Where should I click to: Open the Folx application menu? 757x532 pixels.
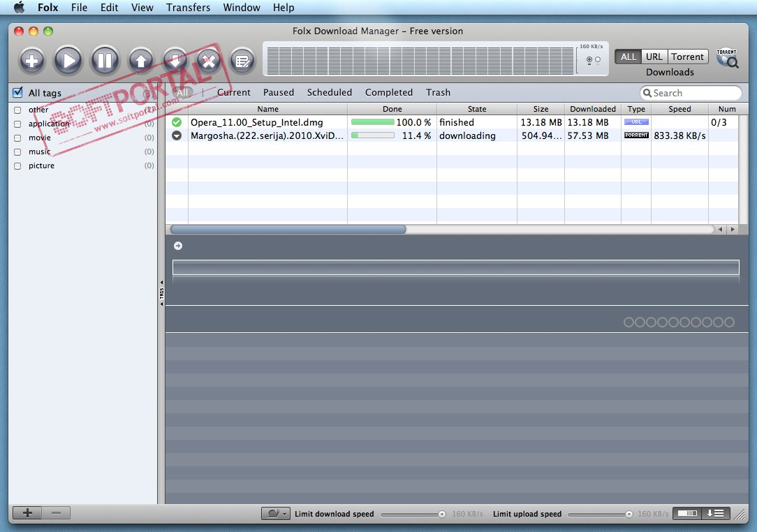[47, 8]
